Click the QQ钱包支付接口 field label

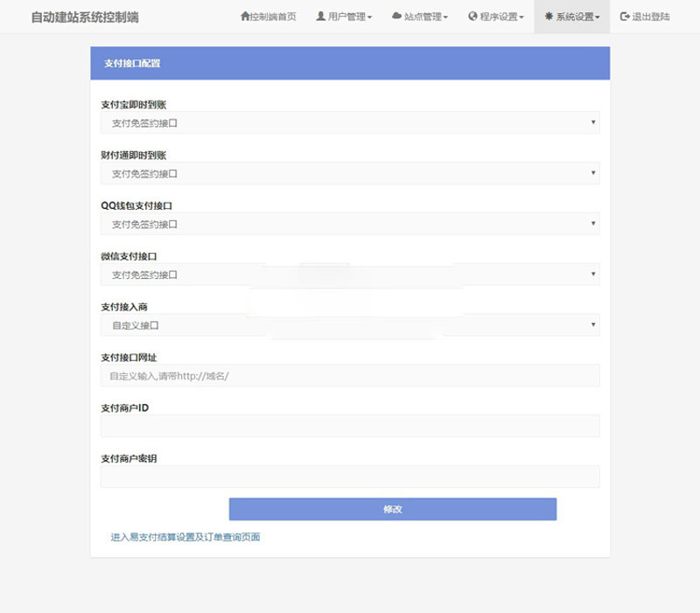click(x=136, y=205)
